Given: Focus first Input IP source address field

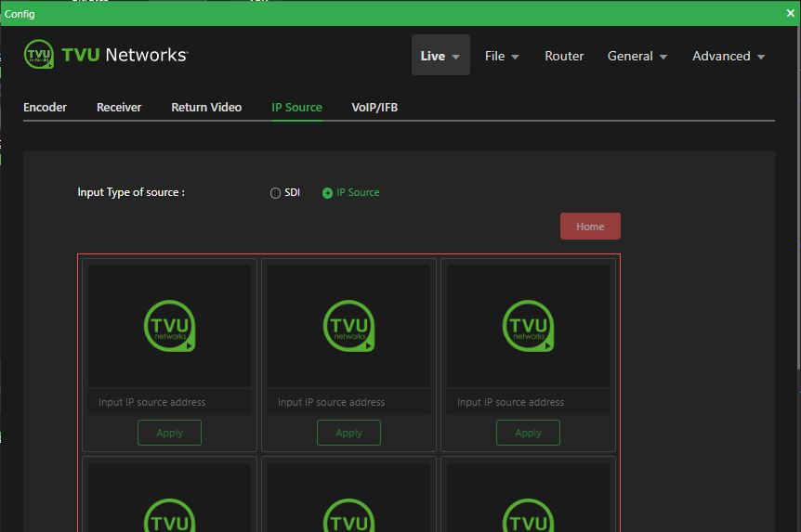Looking at the screenshot, I should coord(170,402).
